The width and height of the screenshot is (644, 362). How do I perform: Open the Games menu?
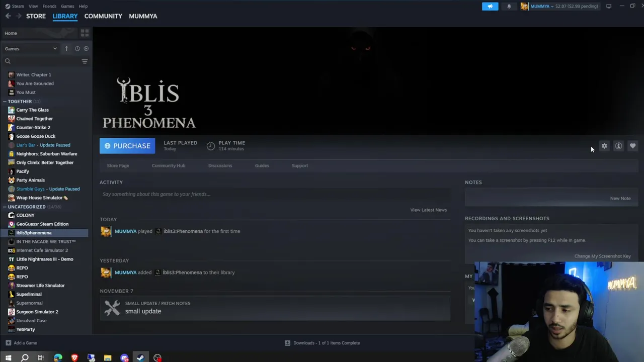[67, 6]
